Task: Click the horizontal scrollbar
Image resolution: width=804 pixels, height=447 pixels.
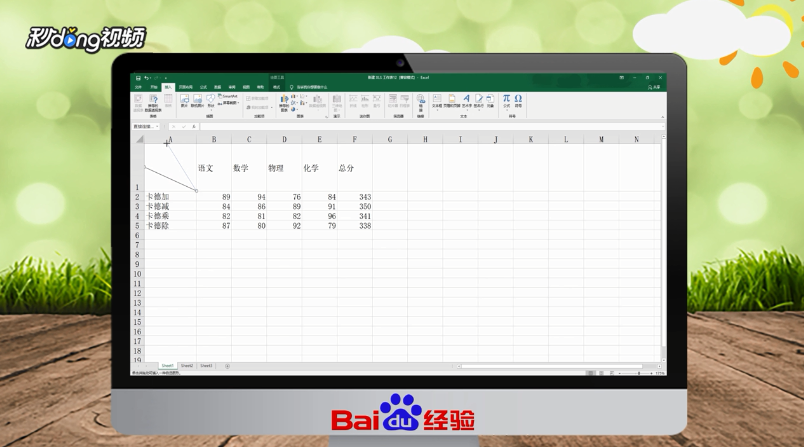Action: coord(551,366)
